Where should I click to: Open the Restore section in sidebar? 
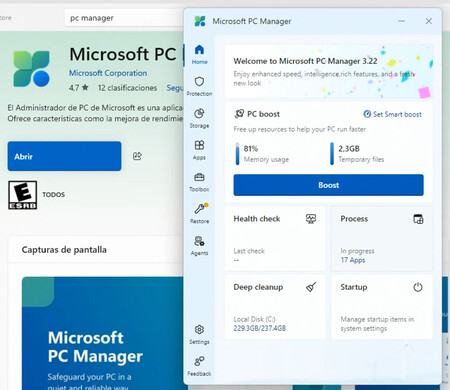coord(199,213)
